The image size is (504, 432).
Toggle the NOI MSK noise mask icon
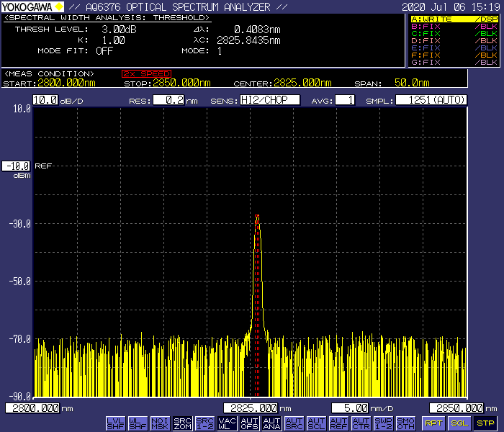pos(160,423)
